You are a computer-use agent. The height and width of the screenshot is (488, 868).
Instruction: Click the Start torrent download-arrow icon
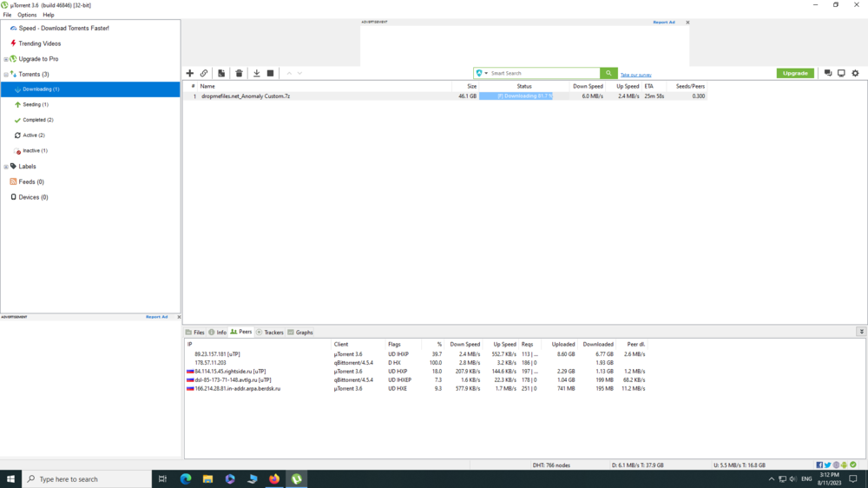[256, 73]
